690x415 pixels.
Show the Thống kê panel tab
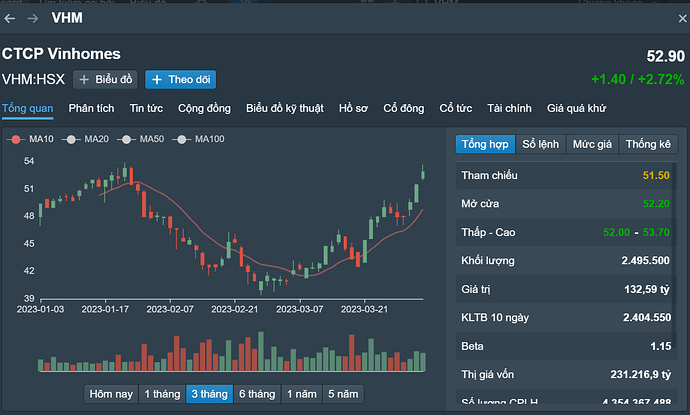pos(648,145)
